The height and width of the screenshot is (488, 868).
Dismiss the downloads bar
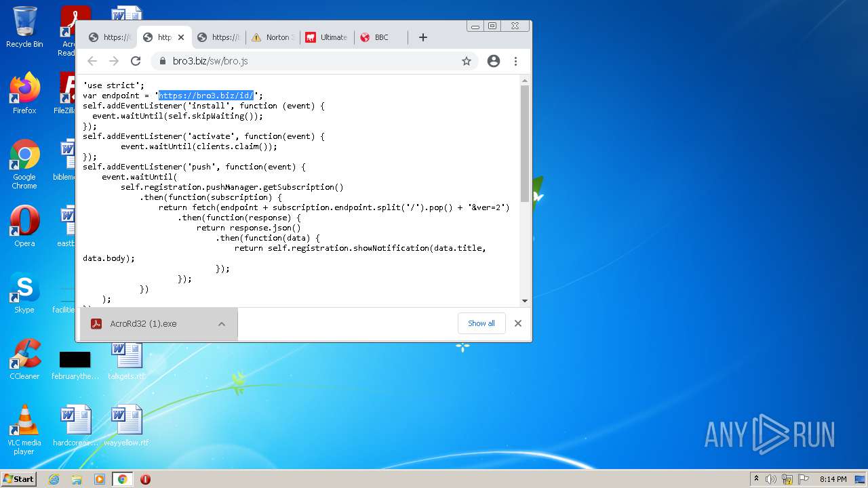[x=518, y=323]
